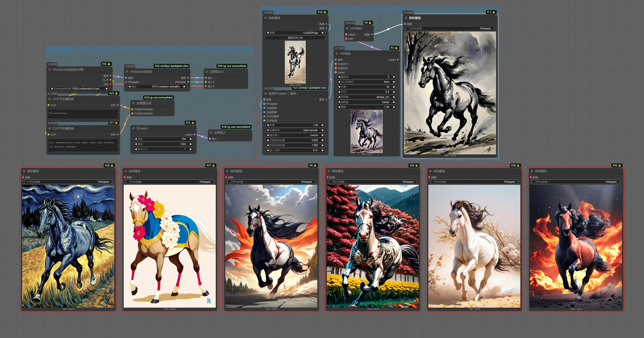644x338 pixels.
Task: Toggle the collapse dot of 全局提示词 node
Action: 134,103
